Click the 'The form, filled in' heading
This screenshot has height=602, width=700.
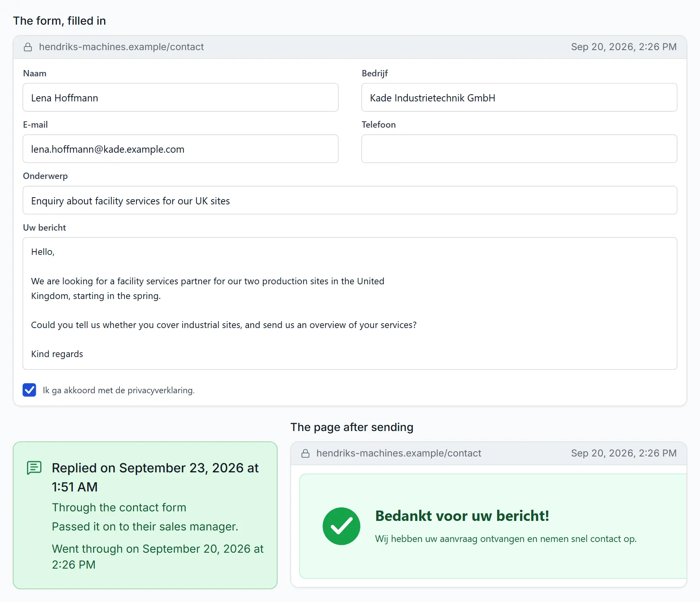coord(60,21)
